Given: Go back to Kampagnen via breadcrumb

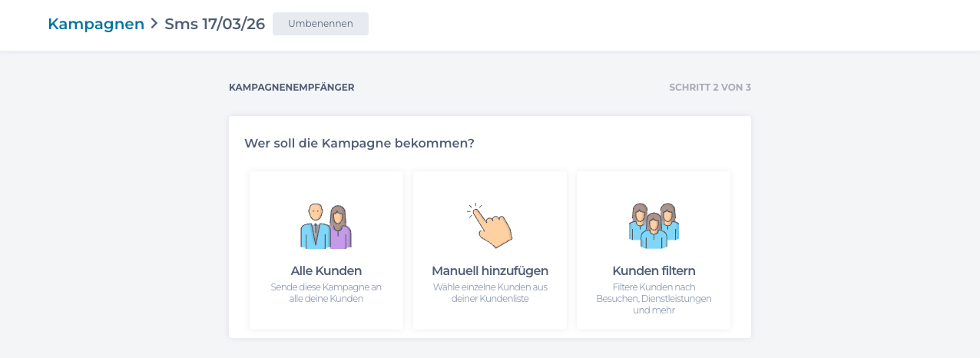Looking at the screenshot, I should tap(96, 24).
